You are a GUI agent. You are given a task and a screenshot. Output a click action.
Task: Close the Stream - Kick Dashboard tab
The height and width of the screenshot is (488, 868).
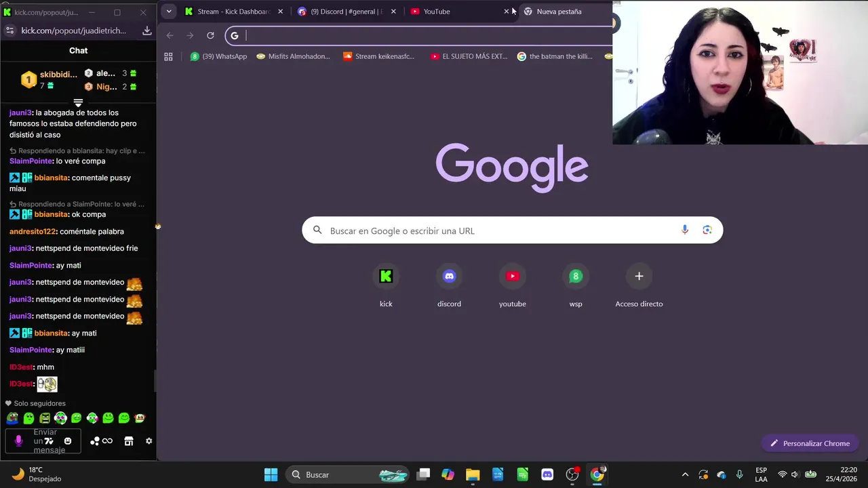click(280, 12)
